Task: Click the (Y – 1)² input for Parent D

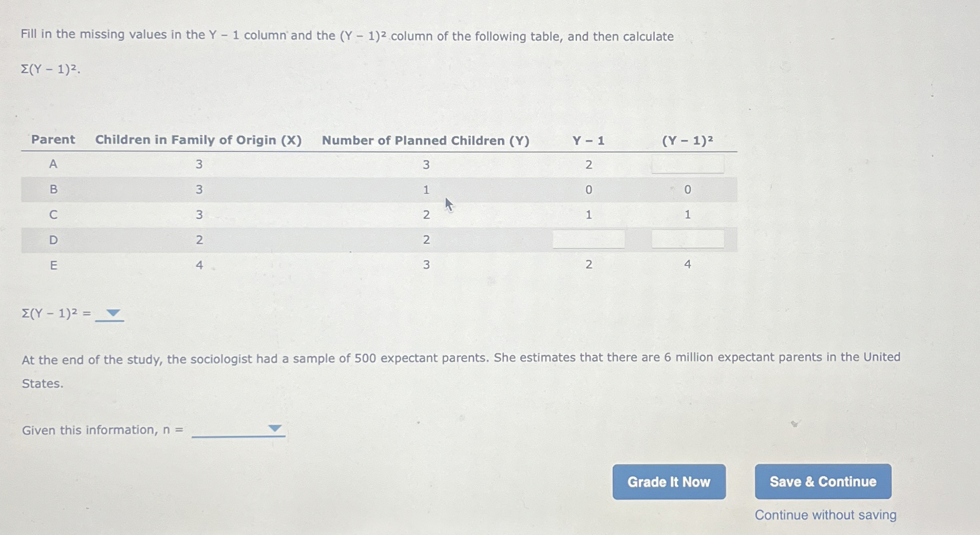Action: [687, 240]
